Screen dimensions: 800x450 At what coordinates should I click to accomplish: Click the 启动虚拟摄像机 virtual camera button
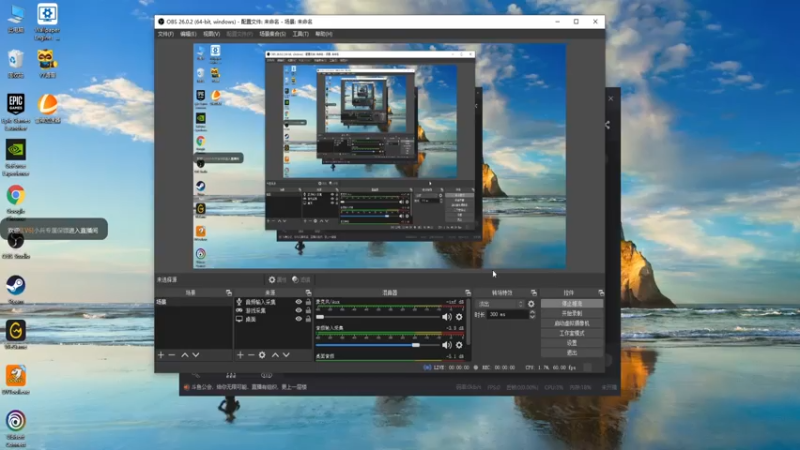click(x=571, y=323)
